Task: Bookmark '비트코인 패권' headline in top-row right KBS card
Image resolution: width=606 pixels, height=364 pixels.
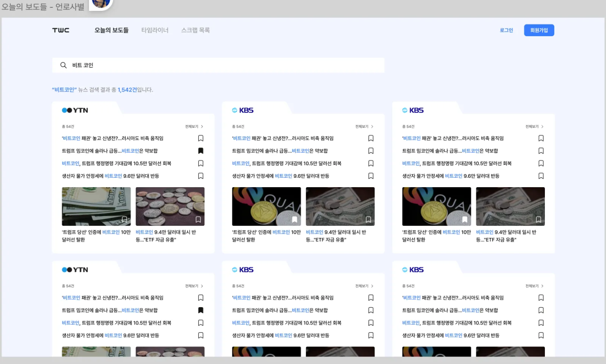Action: coord(541,138)
